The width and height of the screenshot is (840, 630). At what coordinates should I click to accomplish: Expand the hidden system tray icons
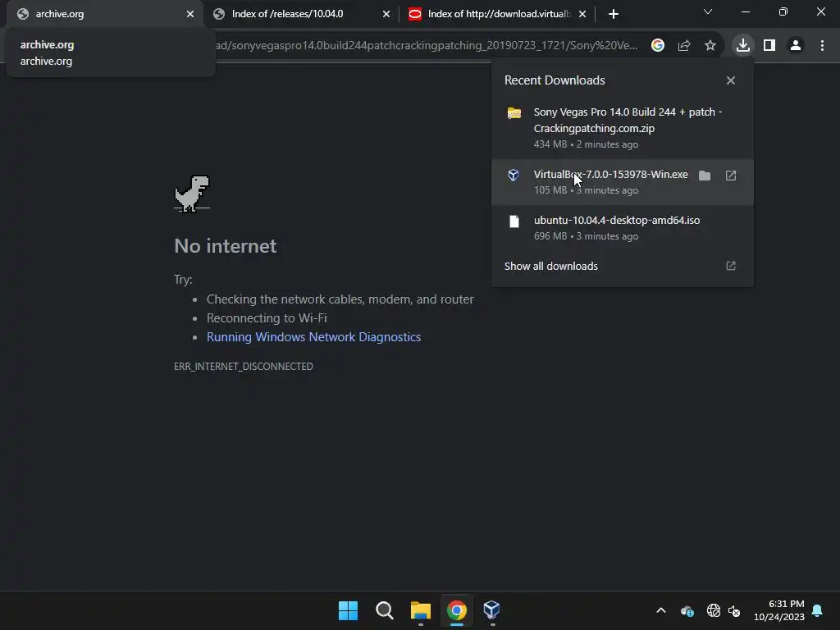(661, 610)
